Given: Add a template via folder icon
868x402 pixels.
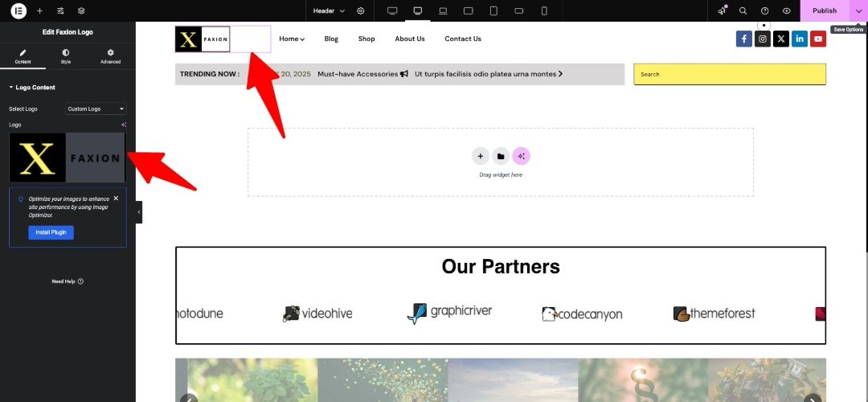Looking at the screenshot, I should (x=500, y=156).
